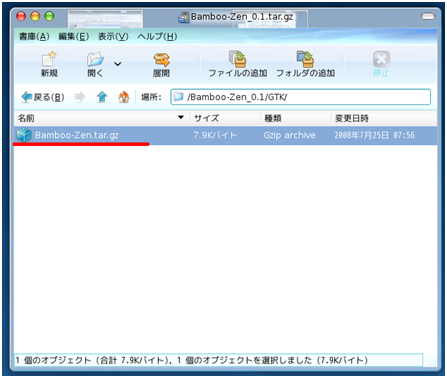Screen dimensions: 447x378
Task: Click the Bamboo-Zen.tar.gz archive file icon
Action: click(x=24, y=135)
